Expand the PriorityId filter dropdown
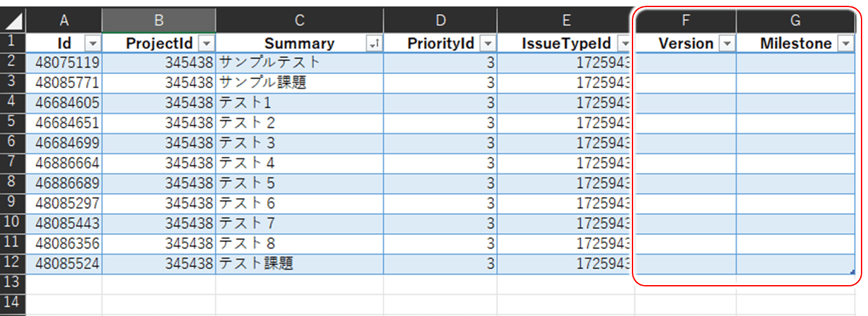 coord(488,44)
